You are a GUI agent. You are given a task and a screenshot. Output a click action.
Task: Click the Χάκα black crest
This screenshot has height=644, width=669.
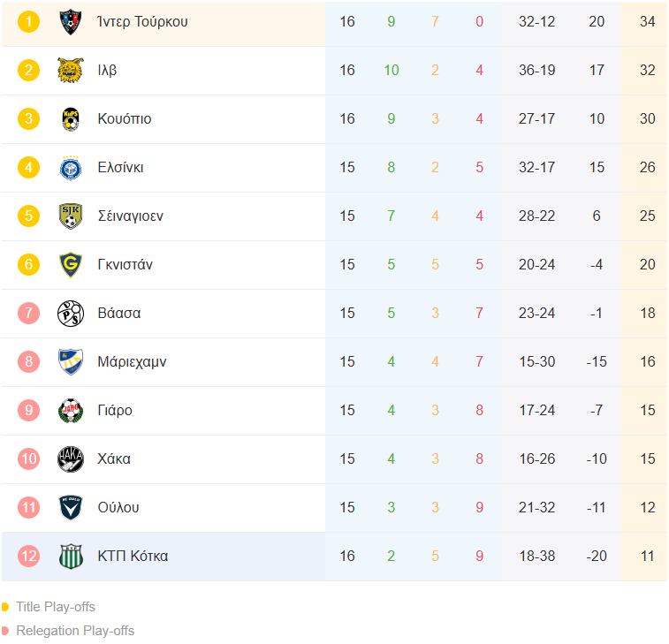coord(71,459)
